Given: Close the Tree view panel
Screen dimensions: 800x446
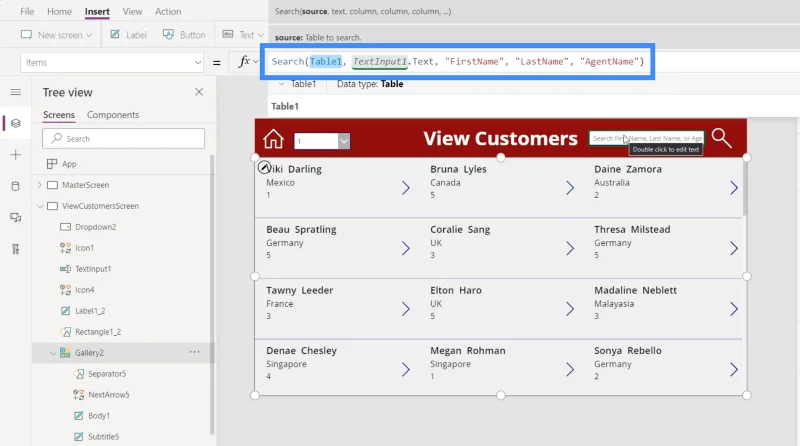Looking at the screenshot, I should pyautogui.click(x=199, y=92).
